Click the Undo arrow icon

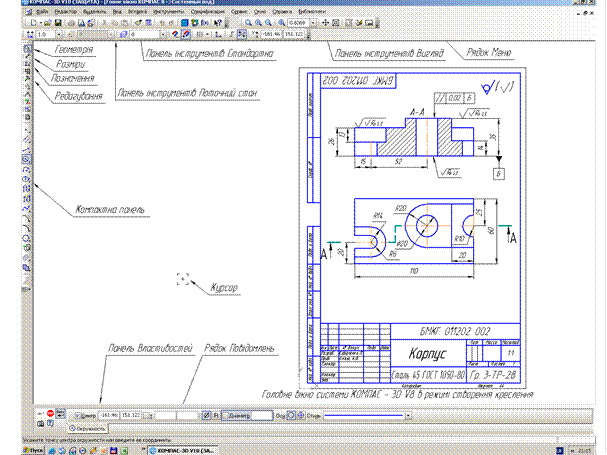click(x=162, y=23)
